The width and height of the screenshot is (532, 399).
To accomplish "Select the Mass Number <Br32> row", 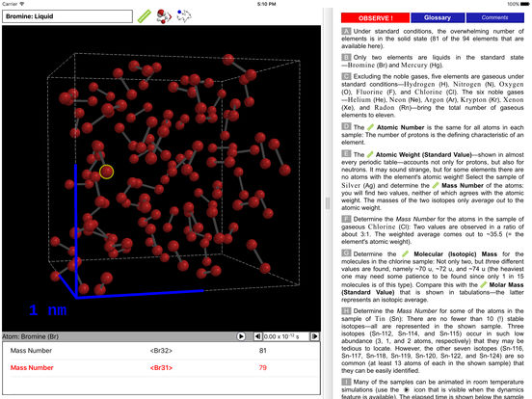I will [x=161, y=351].
